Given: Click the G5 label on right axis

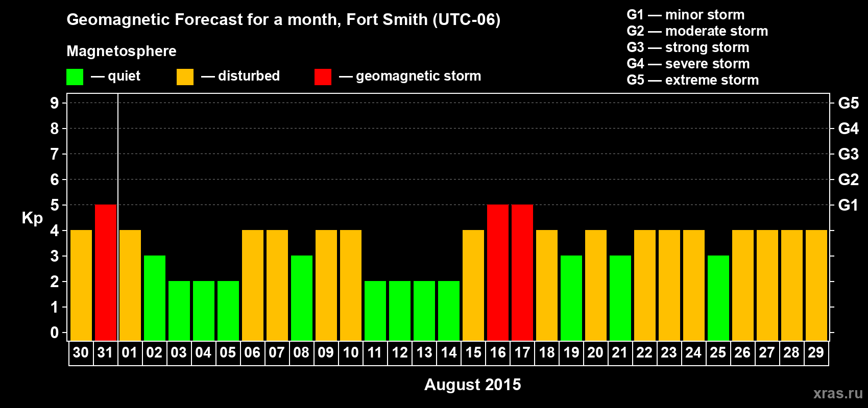Looking at the screenshot, I should point(848,103).
